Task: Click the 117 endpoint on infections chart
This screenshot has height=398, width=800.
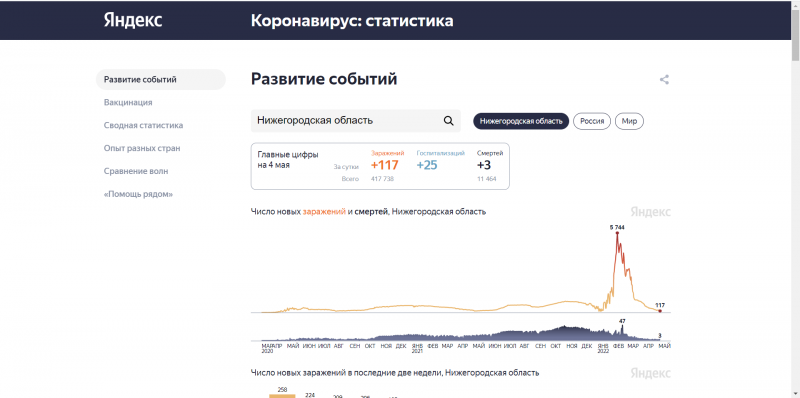Action: (660, 311)
